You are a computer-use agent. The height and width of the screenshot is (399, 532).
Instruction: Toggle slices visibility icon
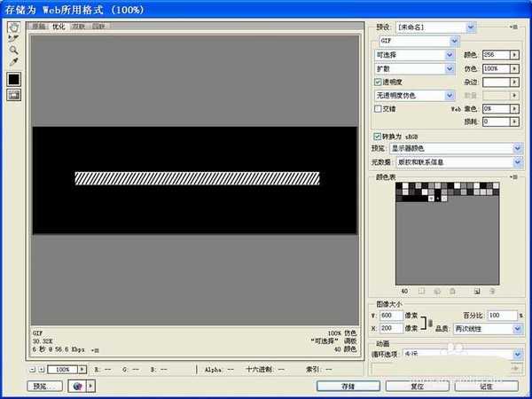point(13,96)
